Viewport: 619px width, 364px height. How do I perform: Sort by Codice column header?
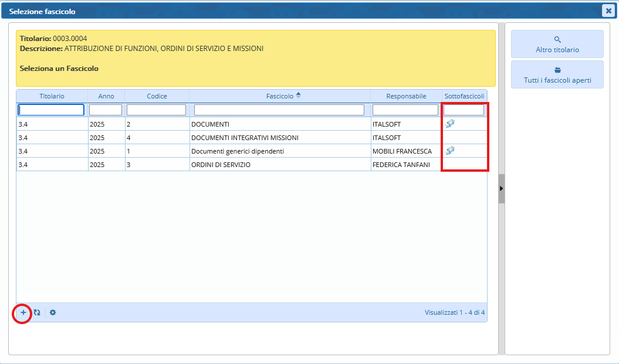(157, 96)
